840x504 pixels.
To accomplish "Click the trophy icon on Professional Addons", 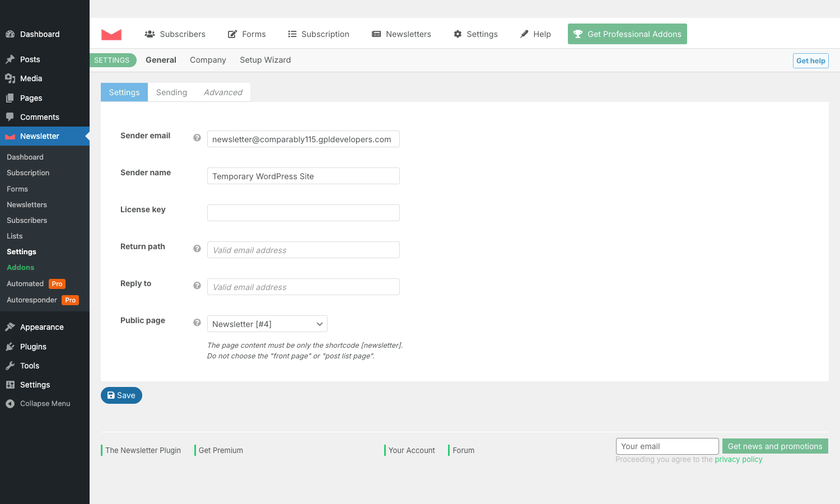I will [578, 34].
